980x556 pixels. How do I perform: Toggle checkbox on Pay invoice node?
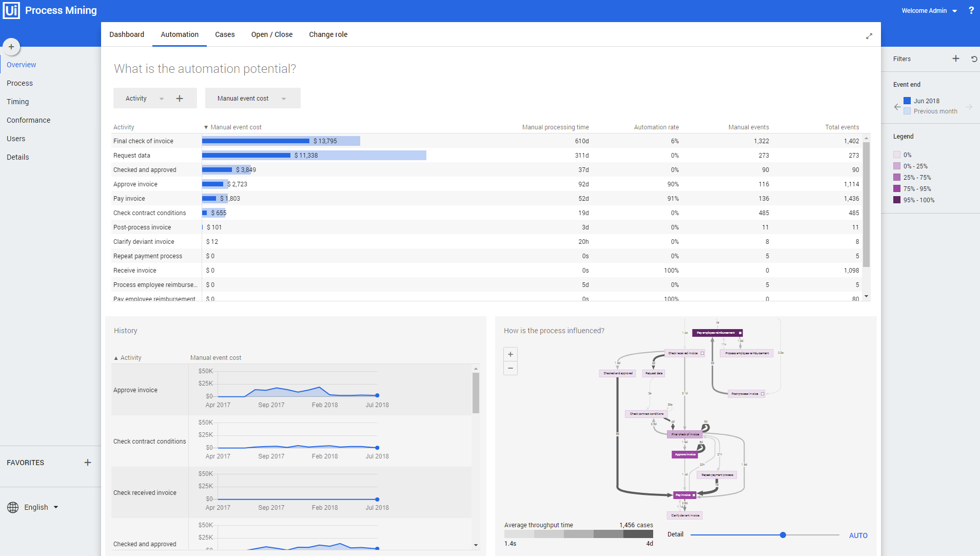point(694,495)
